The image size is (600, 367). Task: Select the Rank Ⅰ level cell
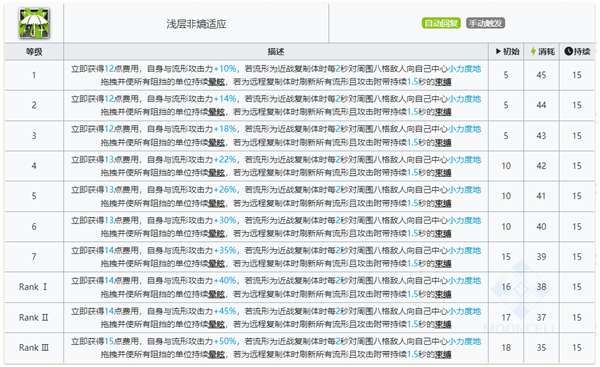[34, 287]
